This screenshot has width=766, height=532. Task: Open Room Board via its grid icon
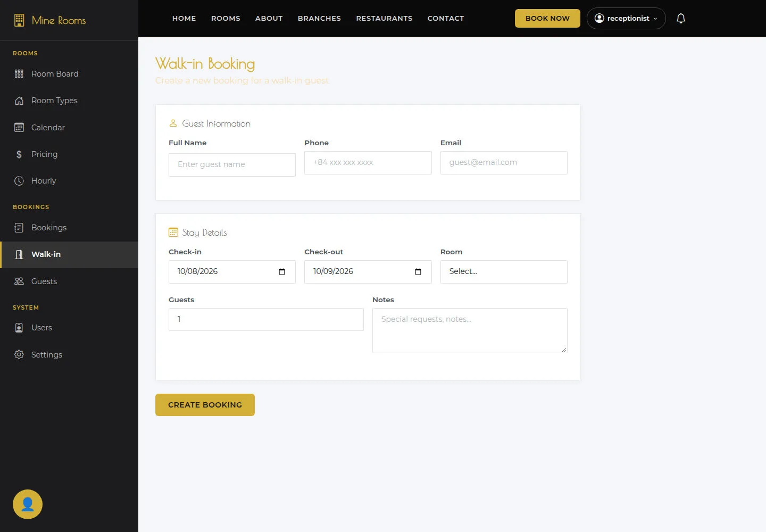[x=19, y=74]
